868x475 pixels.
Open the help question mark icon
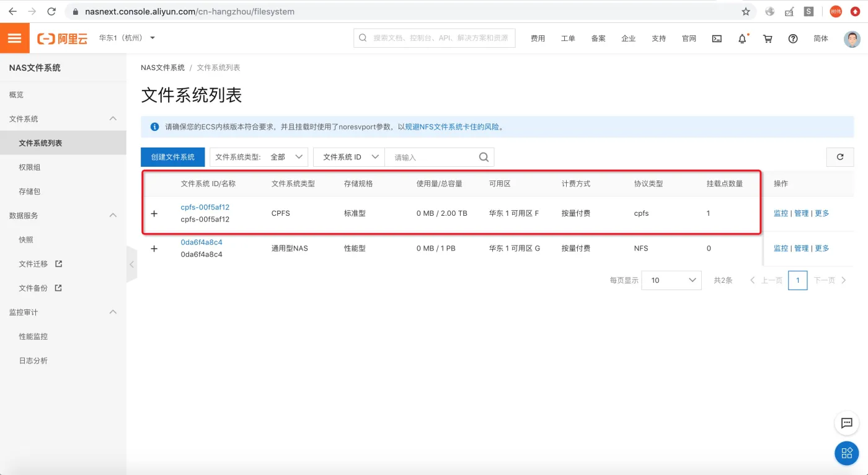(793, 38)
